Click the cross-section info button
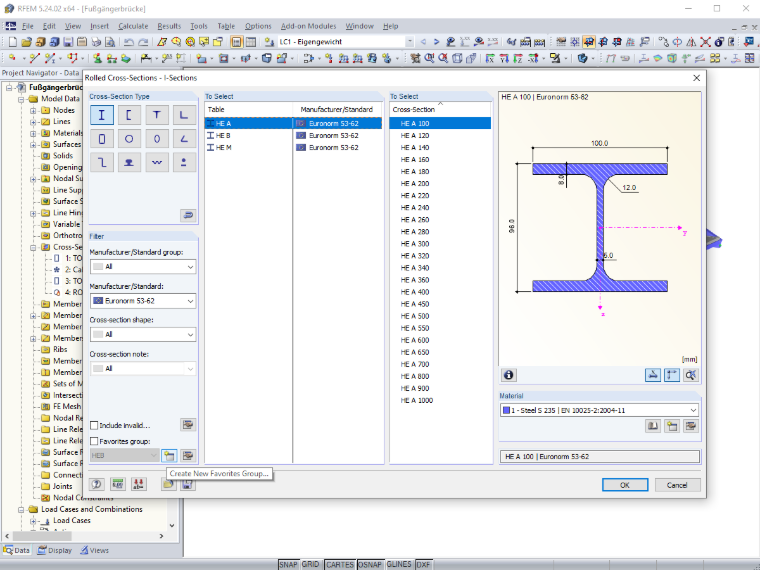Viewport: 760px width, 570px height. 508,375
